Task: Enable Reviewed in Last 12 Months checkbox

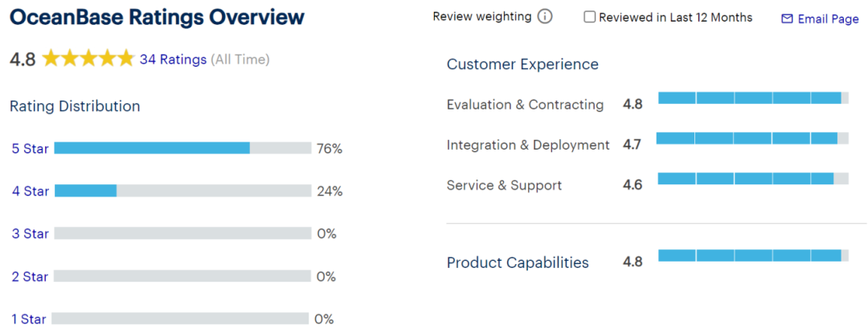Action: (590, 17)
